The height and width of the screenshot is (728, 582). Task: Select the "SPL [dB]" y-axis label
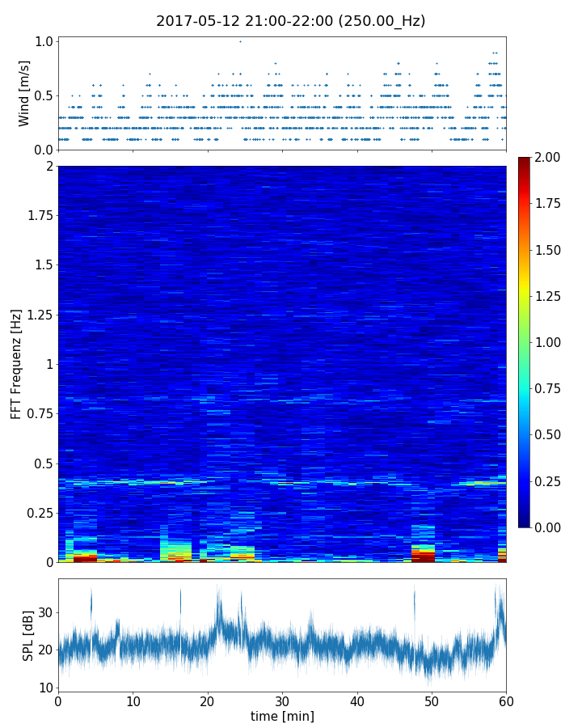[x=27, y=635]
